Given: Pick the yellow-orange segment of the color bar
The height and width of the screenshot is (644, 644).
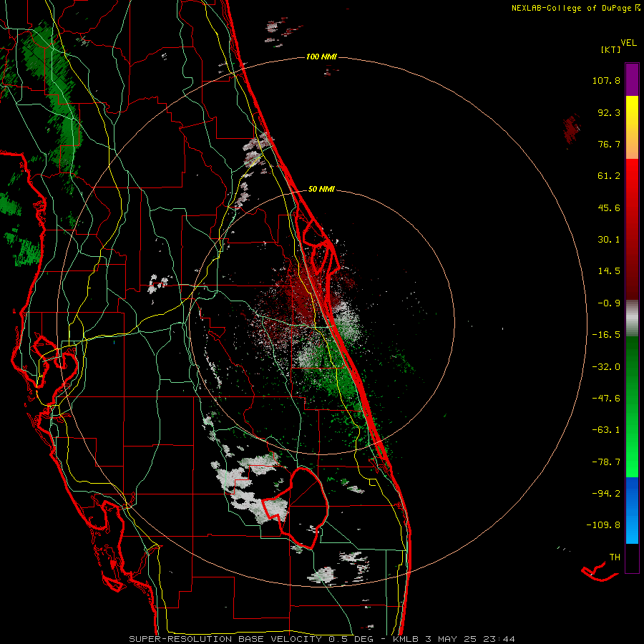Looking at the screenshot, I should (x=632, y=127).
